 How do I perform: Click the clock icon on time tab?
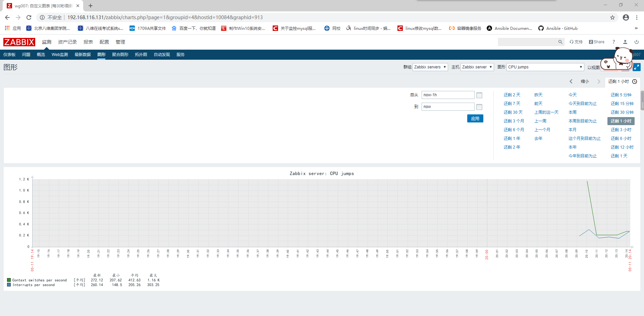[x=635, y=82]
